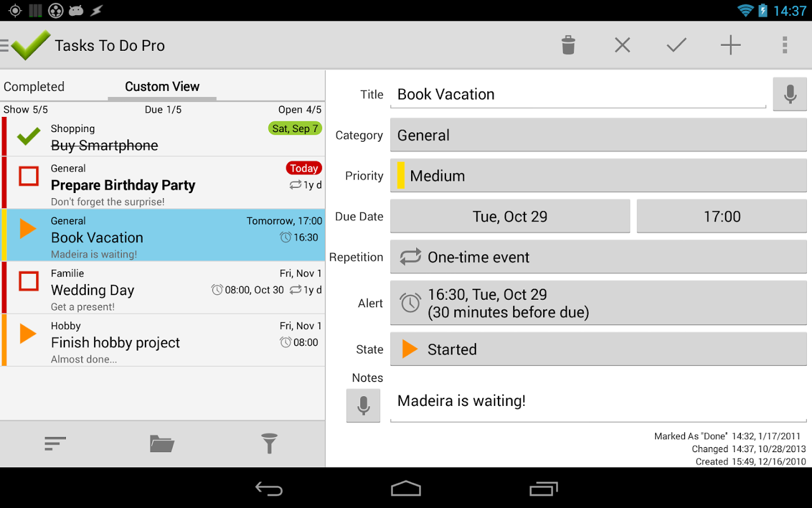
Task: Select the Finish hobby project task title
Action: (x=115, y=343)
